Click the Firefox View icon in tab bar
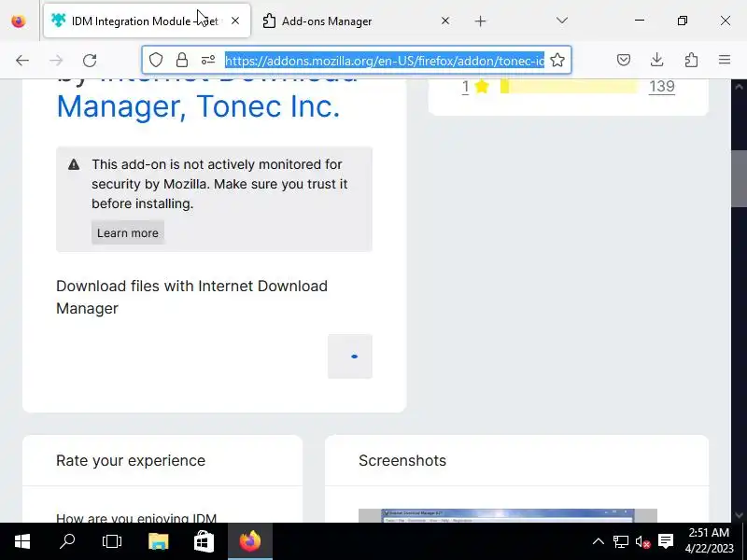 (x=19, y=21)
